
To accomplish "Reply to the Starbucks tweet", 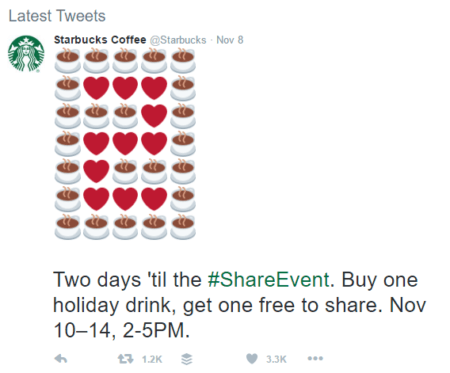I will pyautogui.click(x=61, y=359).
